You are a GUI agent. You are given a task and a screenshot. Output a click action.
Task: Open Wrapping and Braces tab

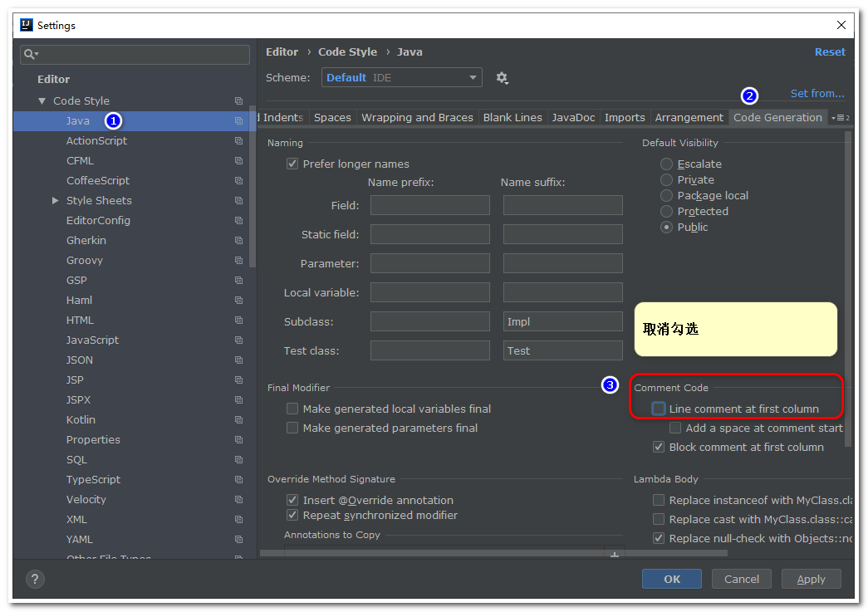(418, 117)
